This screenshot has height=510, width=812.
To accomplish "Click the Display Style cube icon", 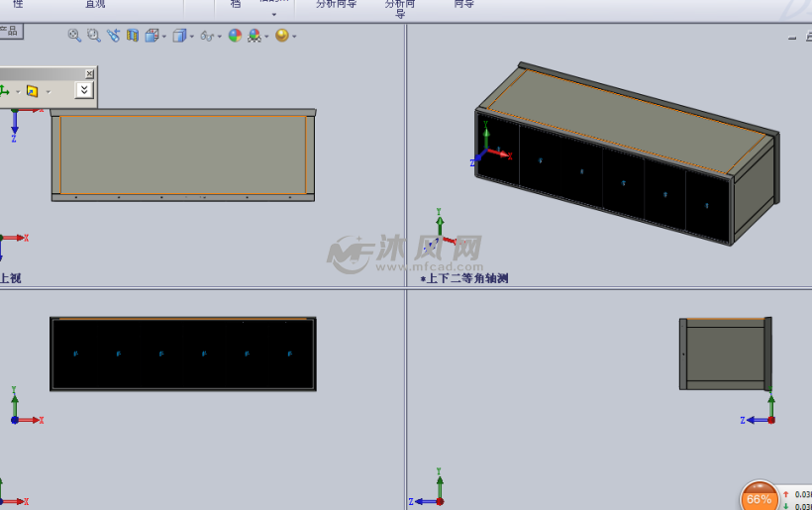I will pyautogui.click(x=179, y=36).
